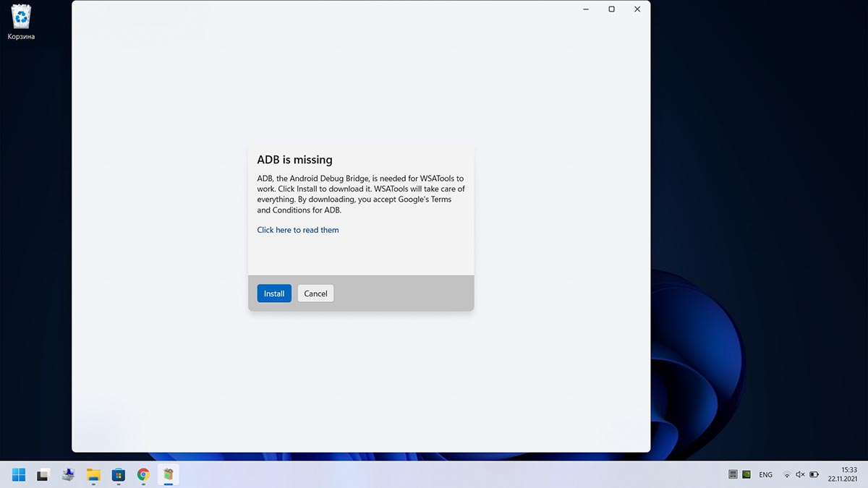Screen dimensions: 868x488
Task: Open Task View on the taskbar
Action: [43, 475]
